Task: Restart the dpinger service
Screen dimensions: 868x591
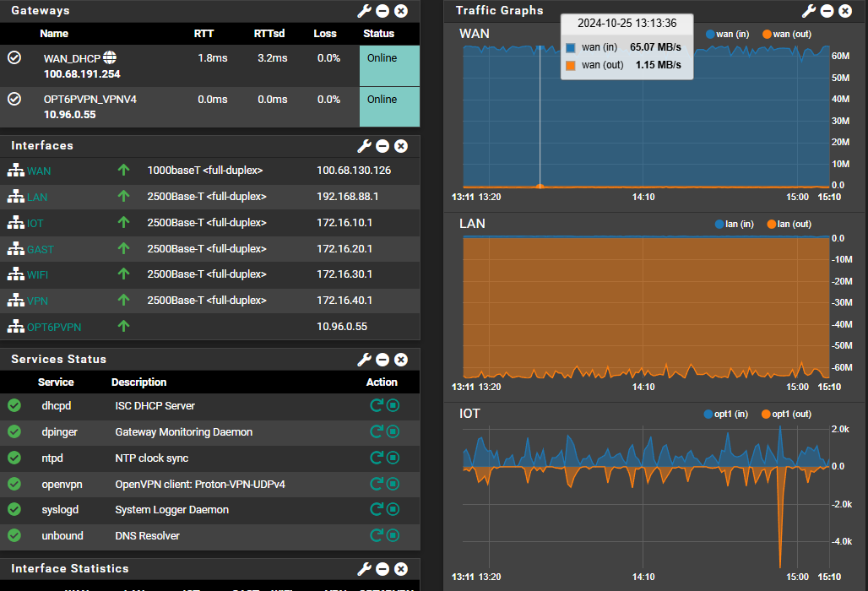Action: click(x=377, y=431)
